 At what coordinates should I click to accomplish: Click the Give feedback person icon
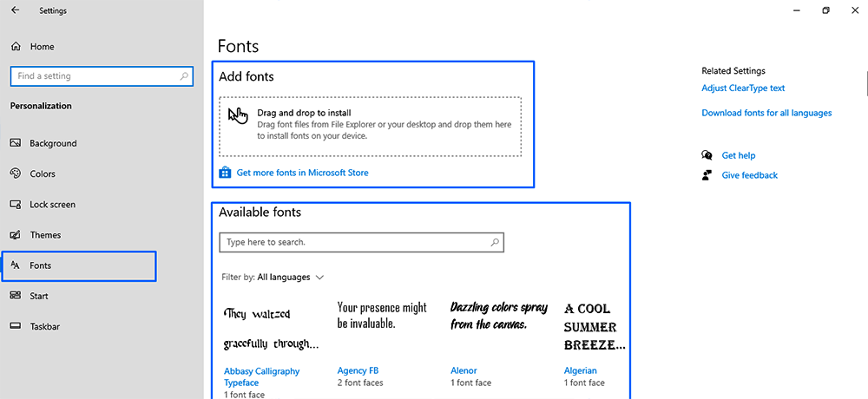(707, 175)
